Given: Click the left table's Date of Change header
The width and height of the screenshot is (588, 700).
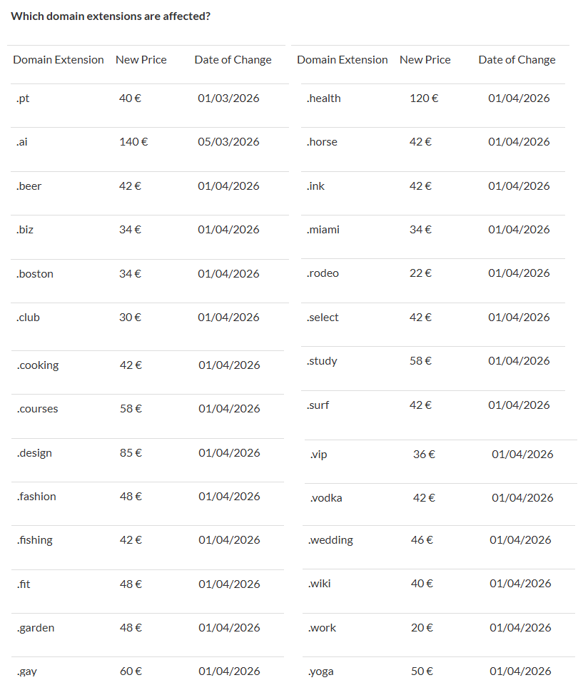Looking at the screenshot, I should coord(233,60).
